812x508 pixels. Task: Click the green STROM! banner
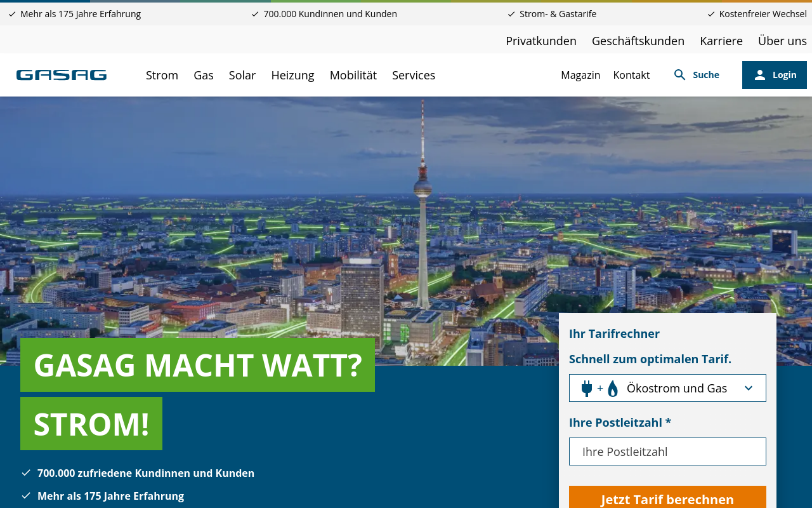91,424
